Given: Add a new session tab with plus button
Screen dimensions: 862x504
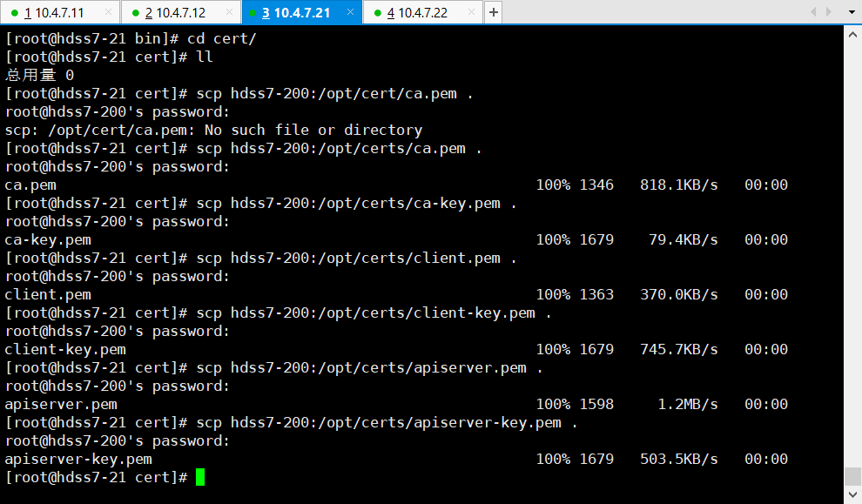Looking at the screenshot, I should (493, 12).
